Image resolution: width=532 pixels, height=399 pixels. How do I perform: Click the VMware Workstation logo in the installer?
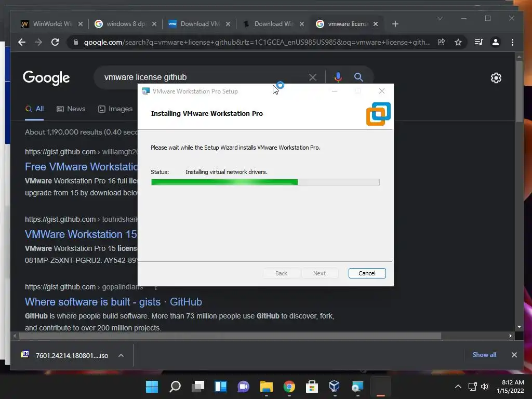378,114
